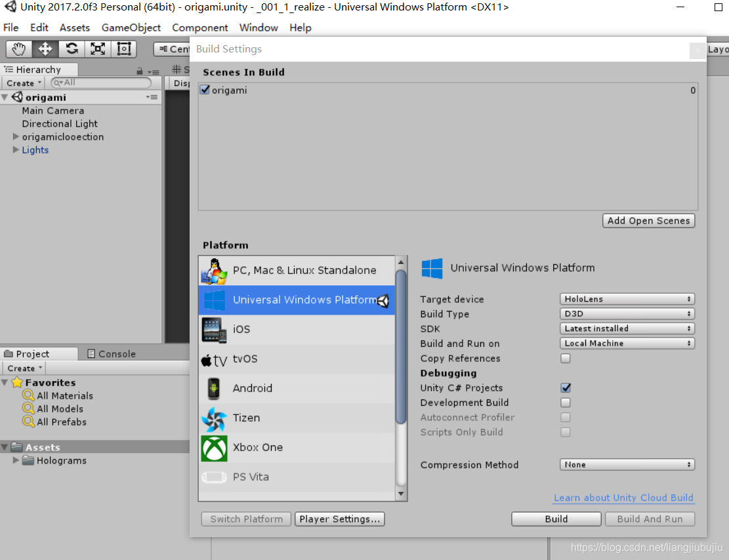
Task: Switch to the Console tab
Action: [112, 353]
